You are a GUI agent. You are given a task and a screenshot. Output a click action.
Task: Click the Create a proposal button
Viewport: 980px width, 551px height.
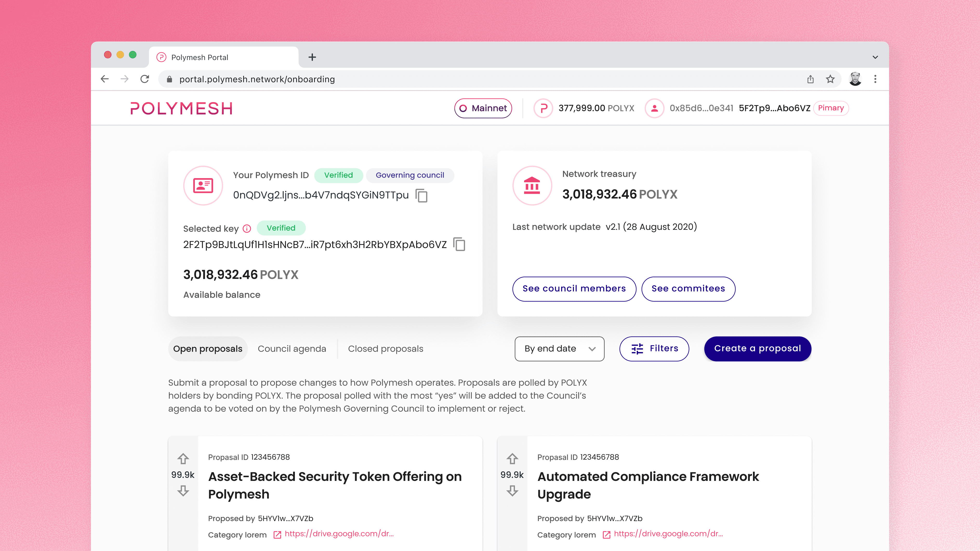[x=757, y=349]
